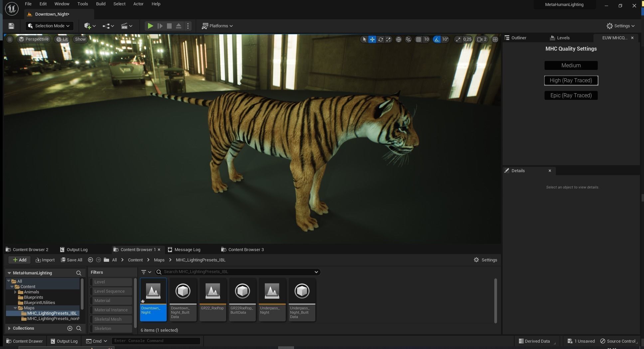Activate the Scale tool
Image resolution: width=644 pixels, height=349 pixels.
pyautogui.click(x=388, y=39)
